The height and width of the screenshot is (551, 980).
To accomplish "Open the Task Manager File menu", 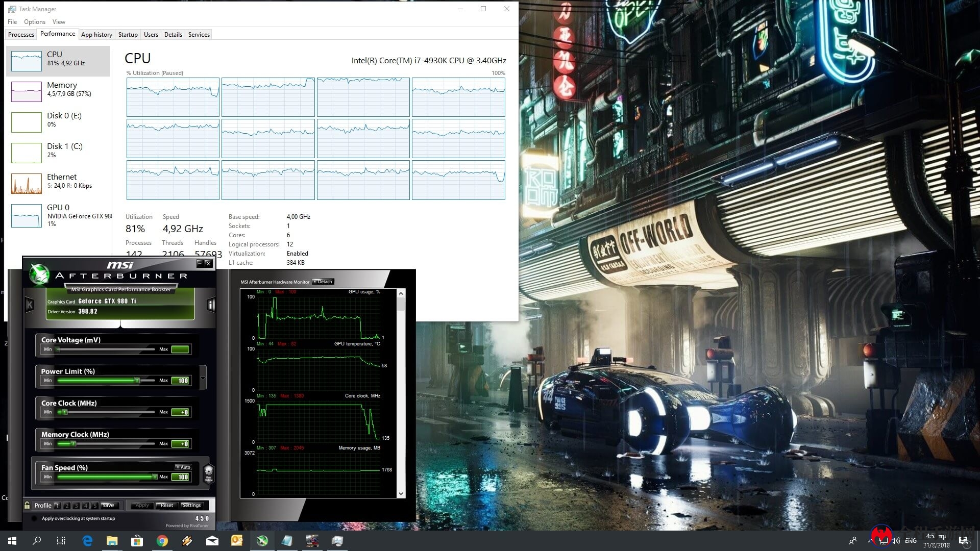I will pyautogui.click(x=12, y=22).
